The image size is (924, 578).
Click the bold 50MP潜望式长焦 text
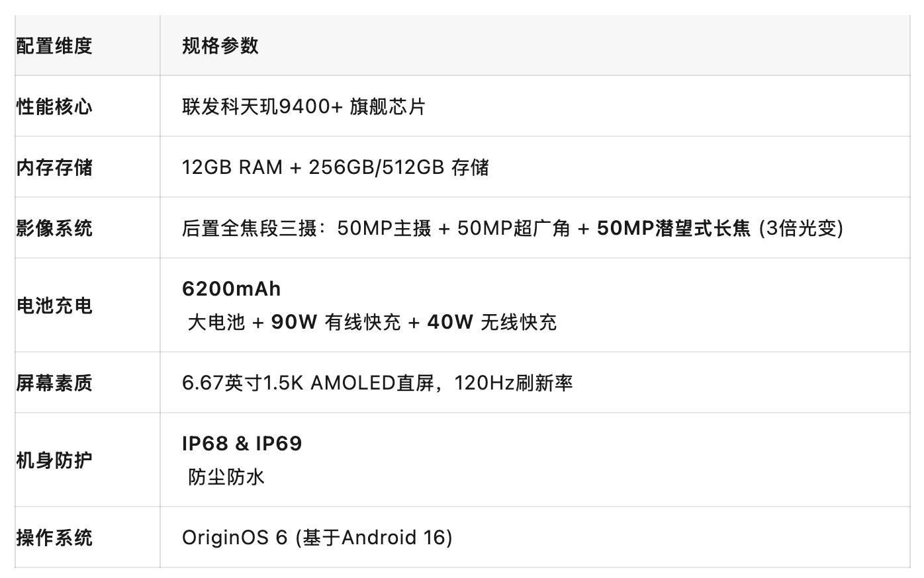674,228
